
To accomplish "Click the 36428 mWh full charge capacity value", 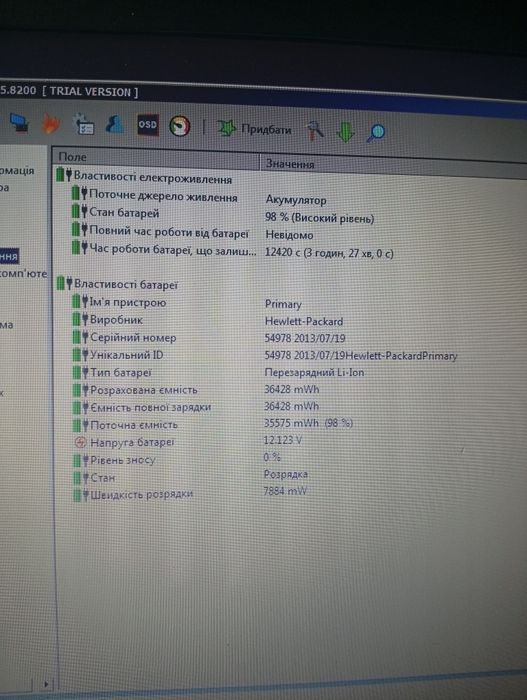I will [292, 406].
